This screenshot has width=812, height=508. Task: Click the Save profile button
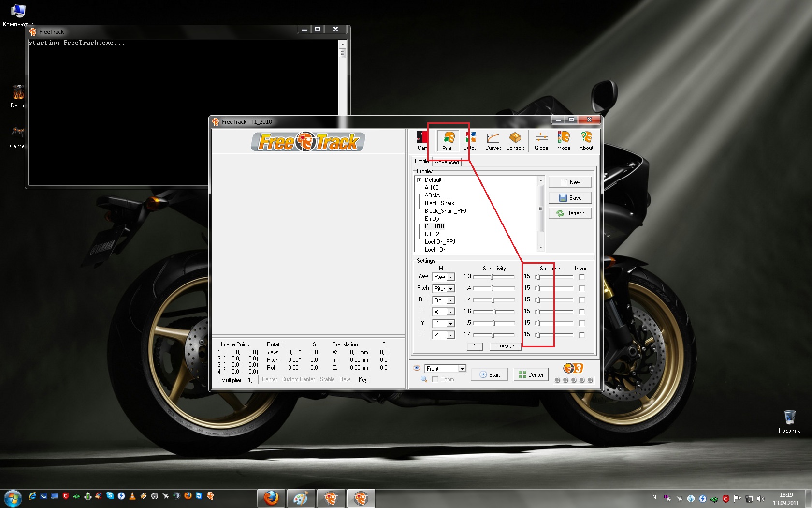pyautogui.click(x=570, y=198)
